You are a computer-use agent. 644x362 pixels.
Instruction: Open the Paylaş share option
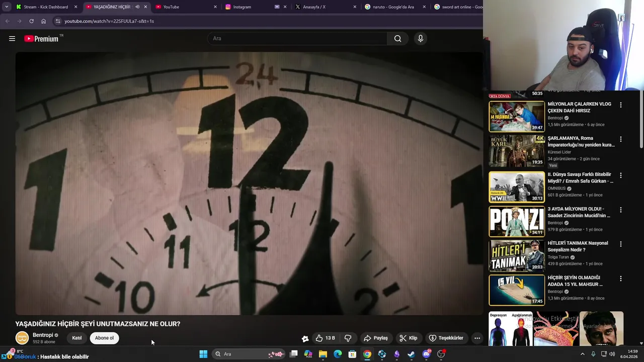pyautogui.click(x=376, y=338)
